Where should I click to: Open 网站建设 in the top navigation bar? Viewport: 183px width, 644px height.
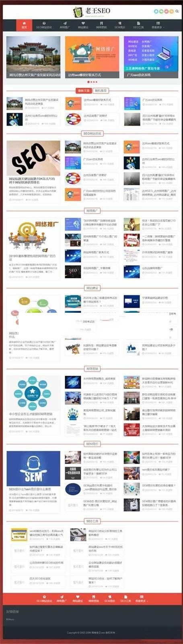pos(83,25)
